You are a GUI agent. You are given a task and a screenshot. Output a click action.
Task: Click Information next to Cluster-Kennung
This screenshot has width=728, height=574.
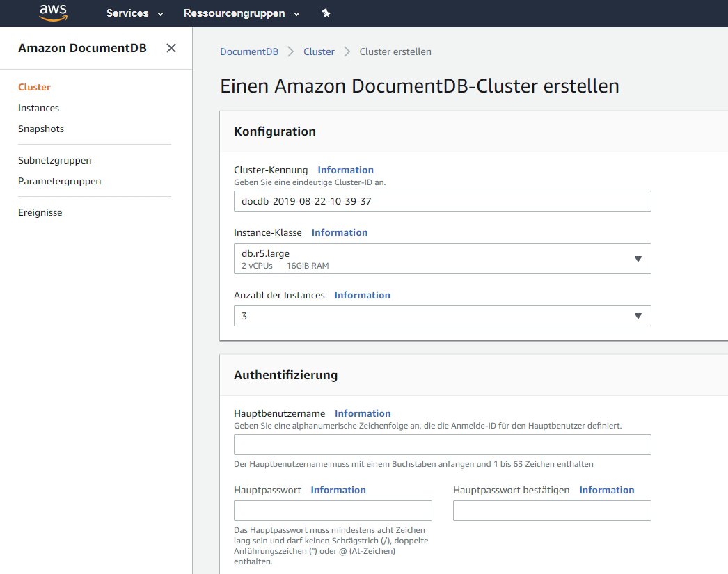(x=345, y=170)
